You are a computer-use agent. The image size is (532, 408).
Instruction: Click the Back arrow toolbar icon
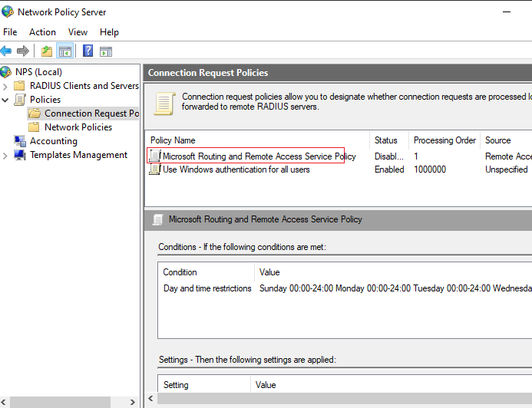pos(6,51)
